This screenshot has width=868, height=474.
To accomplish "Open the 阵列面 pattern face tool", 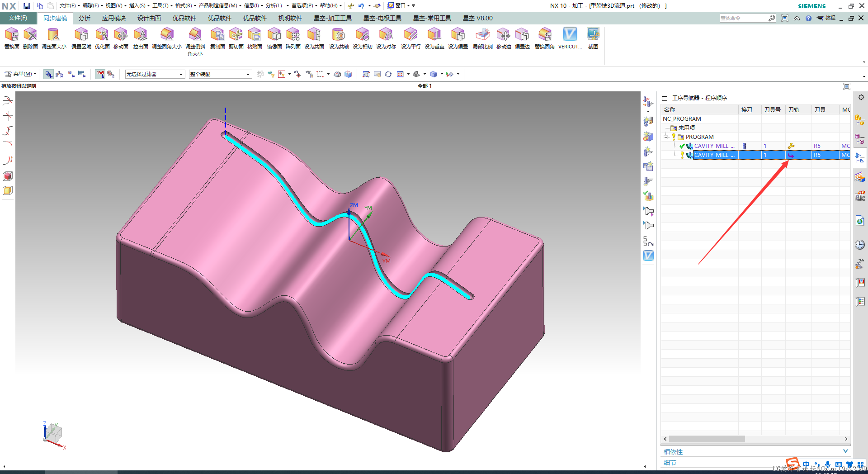I will pyautogui.click(x=293, y=38).
